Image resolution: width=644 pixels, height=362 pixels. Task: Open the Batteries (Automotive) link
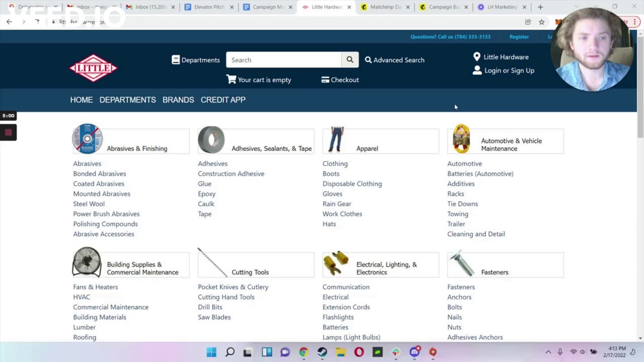coord(480,173)
